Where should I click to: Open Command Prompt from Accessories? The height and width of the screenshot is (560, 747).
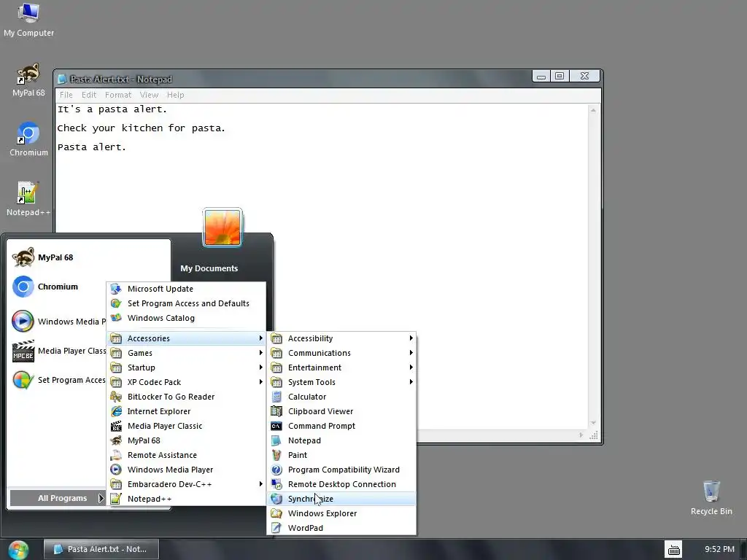pos(341,426)
